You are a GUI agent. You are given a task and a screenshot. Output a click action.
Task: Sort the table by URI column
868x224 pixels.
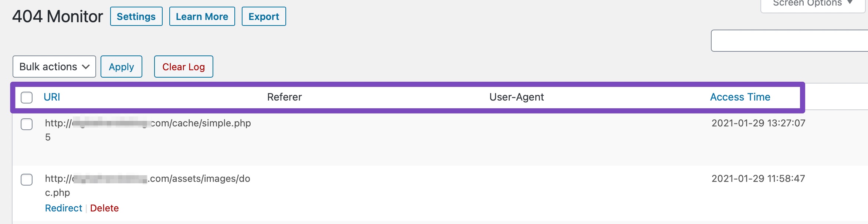[x=52, y=97]
